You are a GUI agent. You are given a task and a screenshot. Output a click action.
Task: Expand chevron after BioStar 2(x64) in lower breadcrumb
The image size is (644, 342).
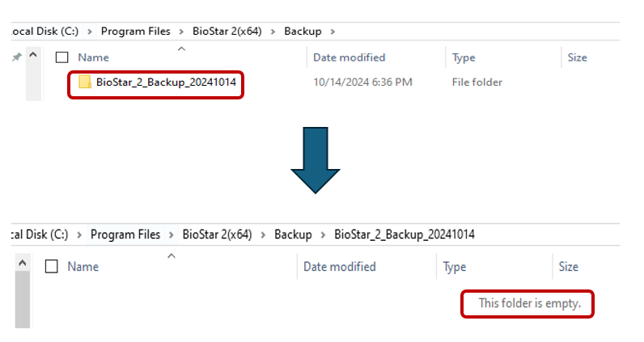[263, 234]
